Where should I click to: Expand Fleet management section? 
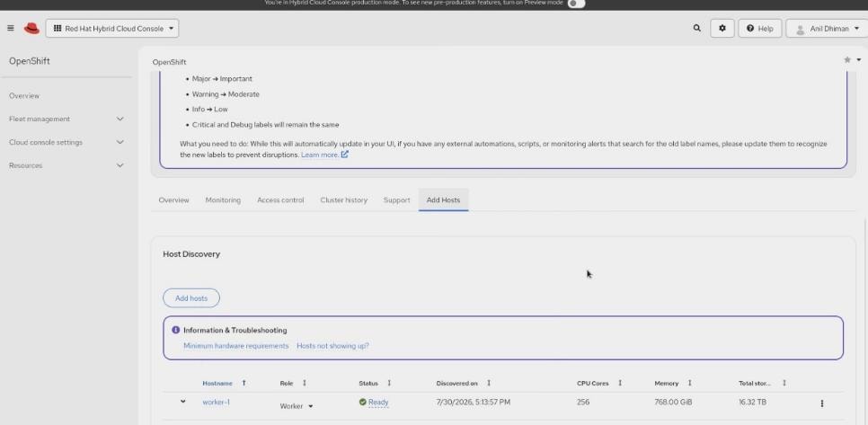pyautogui.click(x=66, y=119)
